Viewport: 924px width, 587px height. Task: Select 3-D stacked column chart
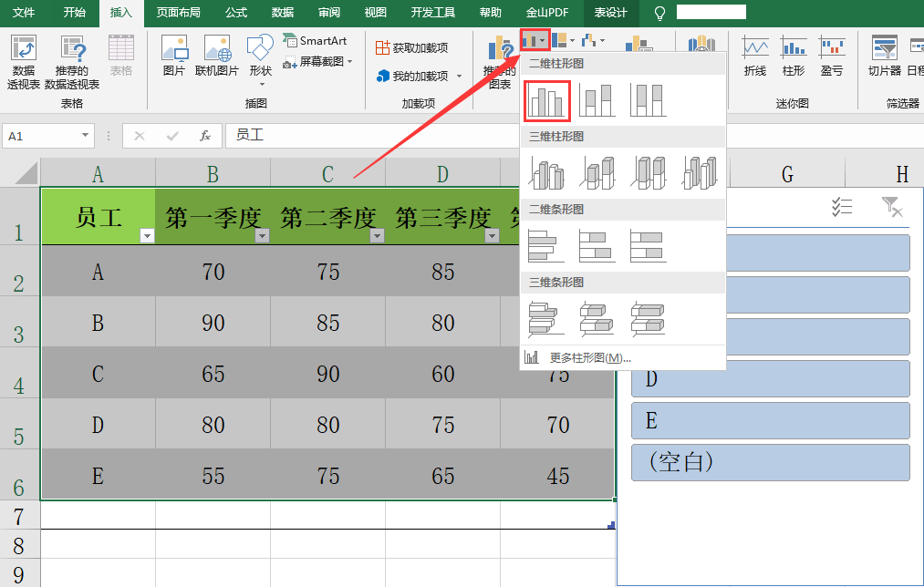point(597,173)
